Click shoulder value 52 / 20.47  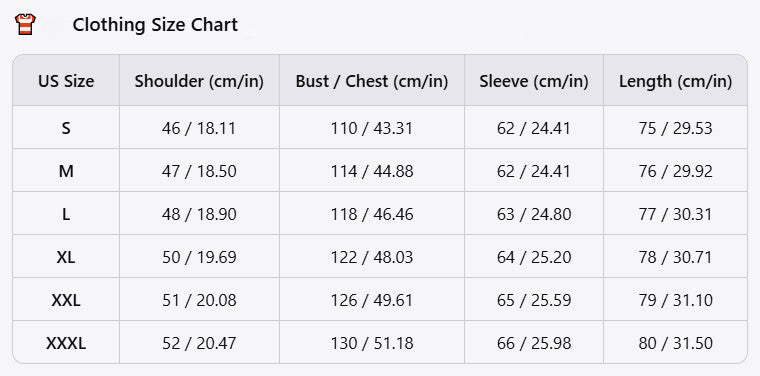[x=199, y=344]
